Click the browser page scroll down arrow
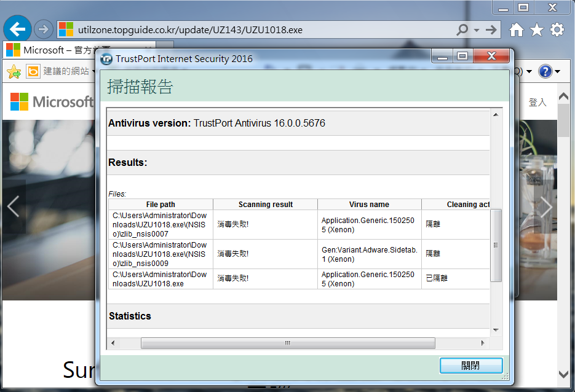 563,374
